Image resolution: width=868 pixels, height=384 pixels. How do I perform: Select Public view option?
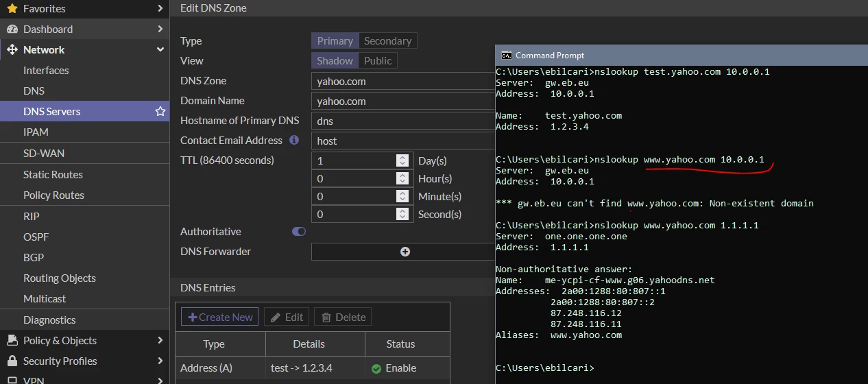click(378, 61)
